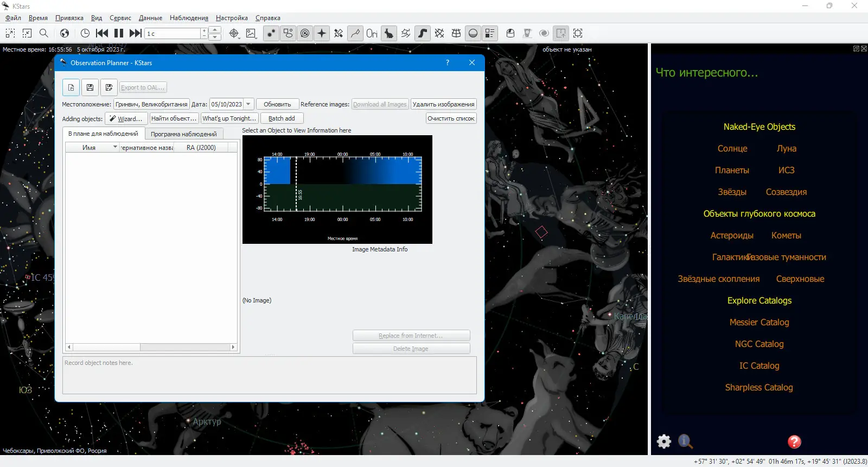Toggle constellation boundaries icon

click(x=406, y=33)
